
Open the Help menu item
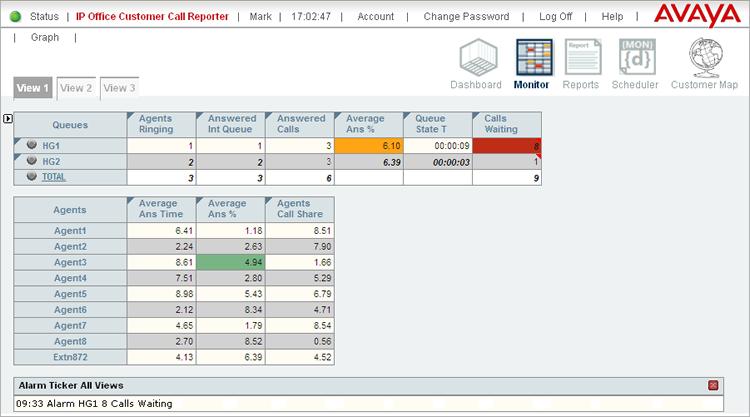tap(612, 17)
